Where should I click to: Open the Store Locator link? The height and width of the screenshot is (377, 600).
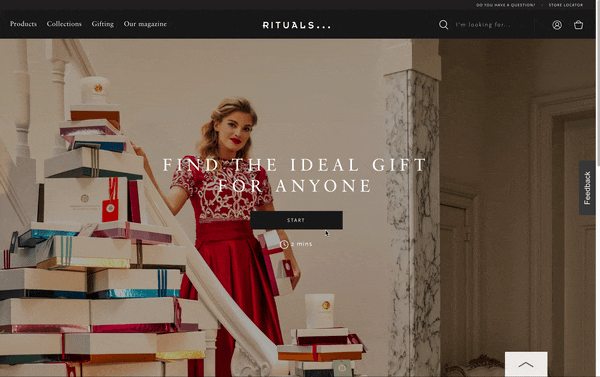(x=566, y=5)
